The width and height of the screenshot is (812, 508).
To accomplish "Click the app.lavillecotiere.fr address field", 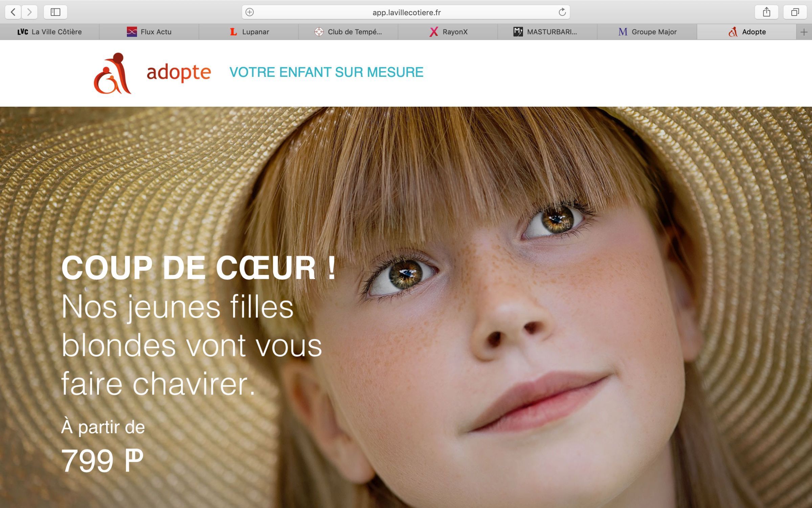I will tap(406, 12).
